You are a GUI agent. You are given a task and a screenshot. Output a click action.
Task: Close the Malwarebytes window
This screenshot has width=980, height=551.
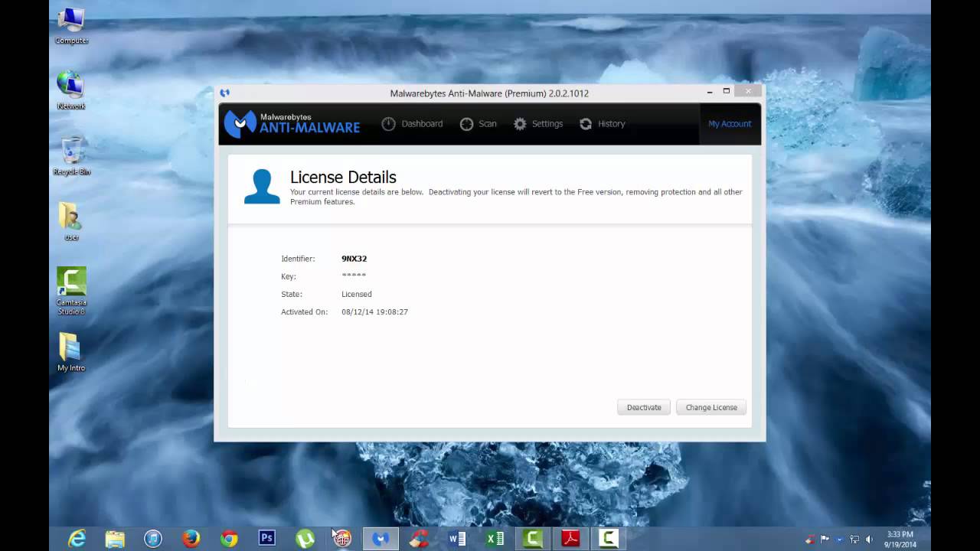coord(748,91)
